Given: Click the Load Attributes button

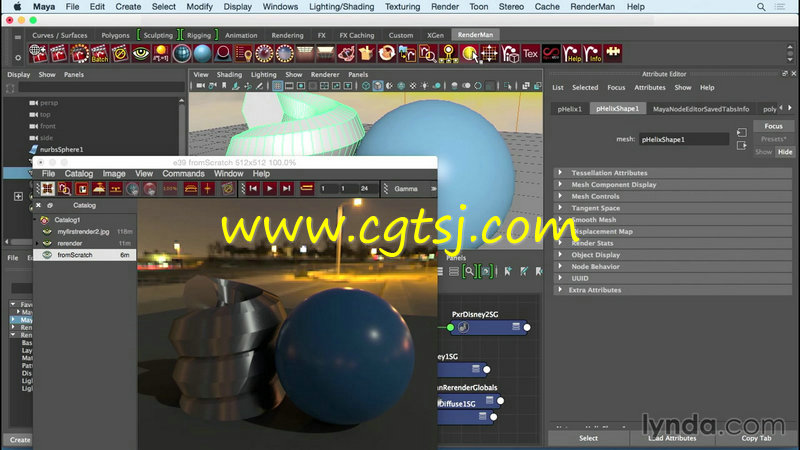Looking at the screenshot, I should [672, 438].
